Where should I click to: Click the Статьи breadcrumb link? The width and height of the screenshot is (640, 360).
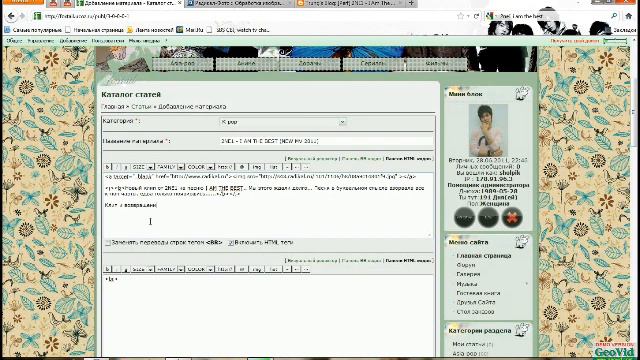(141, 107)
